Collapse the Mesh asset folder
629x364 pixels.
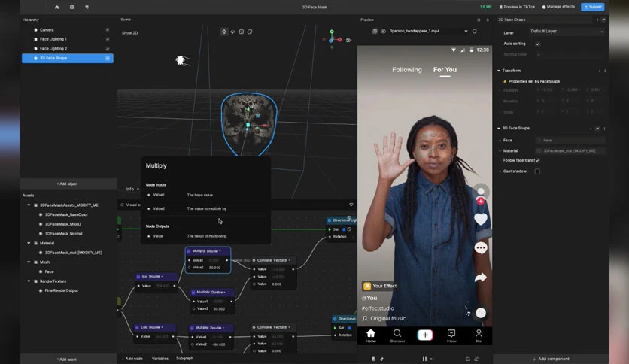29,262
